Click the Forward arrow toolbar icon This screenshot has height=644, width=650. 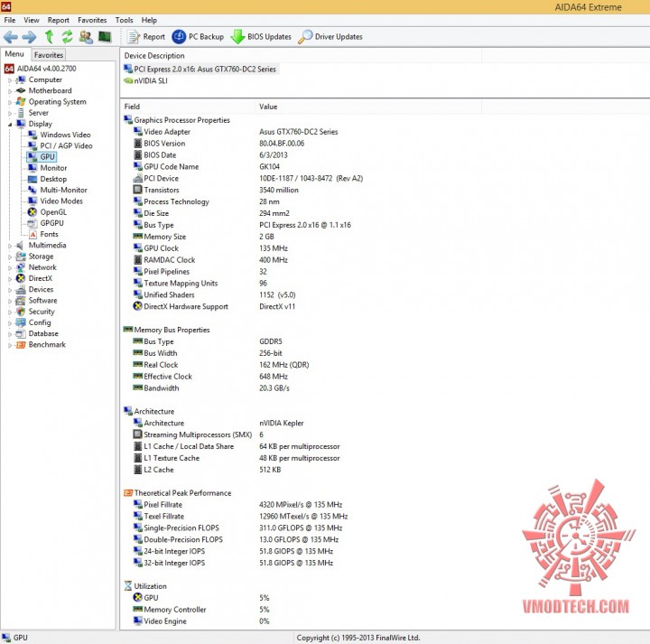(x=29, y=37)
